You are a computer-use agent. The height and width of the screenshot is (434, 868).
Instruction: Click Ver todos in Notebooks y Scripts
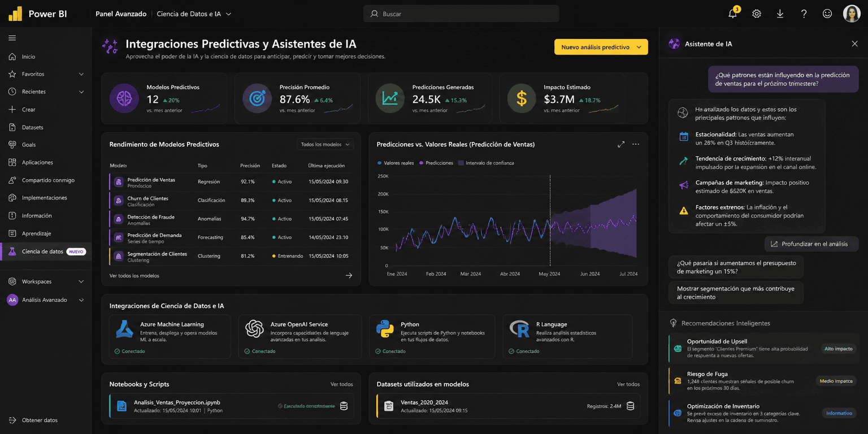coord(342,384)
